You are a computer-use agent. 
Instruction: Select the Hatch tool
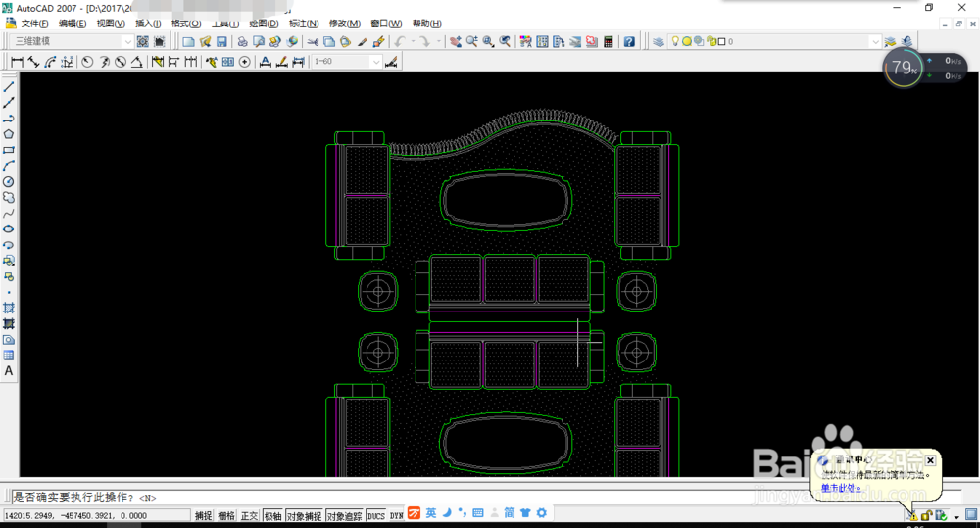[x=9, y=308]
